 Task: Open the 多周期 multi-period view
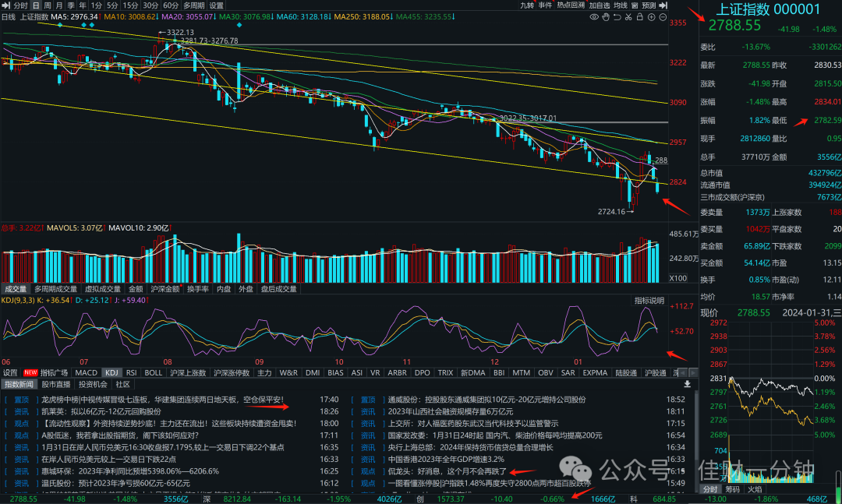[x=194, y=5]
